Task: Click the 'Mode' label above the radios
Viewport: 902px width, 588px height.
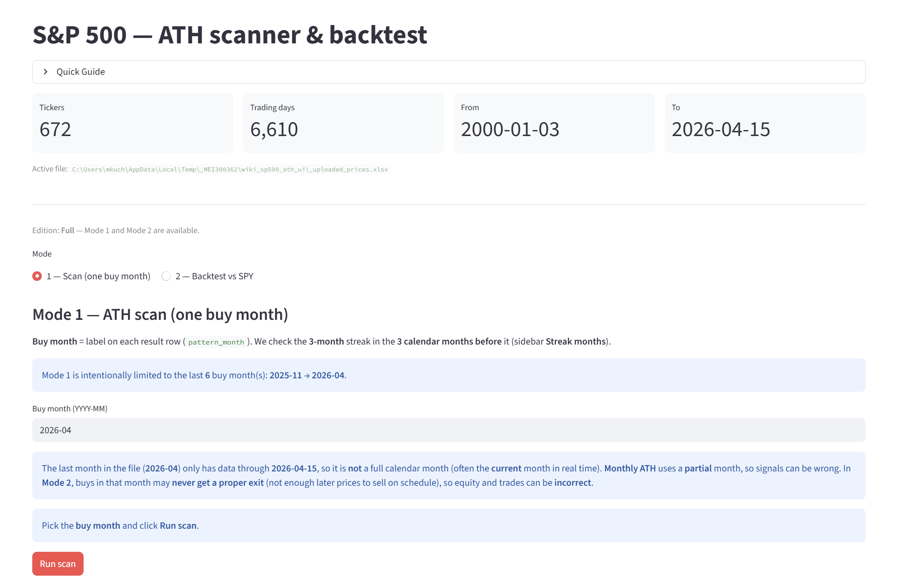Action: point(42,254)
